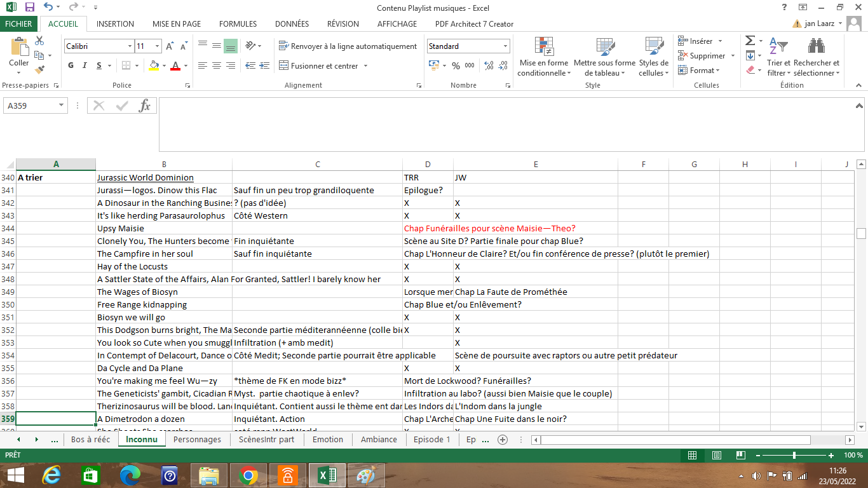Activate the Format Painter brush
Image resolution: width=868 pixels, height=488 pixels.
pos(39,69)
